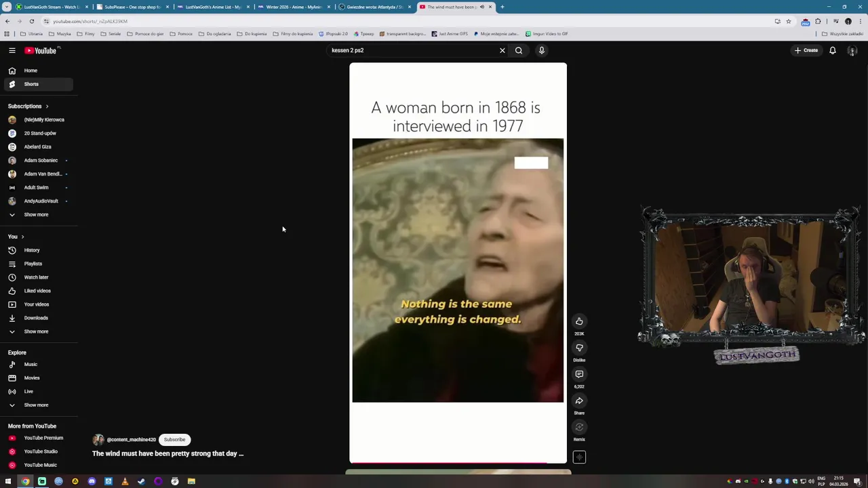Screen dimensions: 868x488
Task: Switch to LustVanGoth's Anime List tab
Action: coord(213,7)
